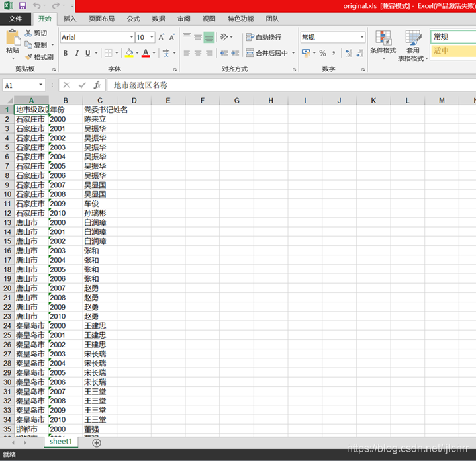This screenshot has height=461, width=476.
Task: Apply percent style format
Action: (x=322, y=53)
